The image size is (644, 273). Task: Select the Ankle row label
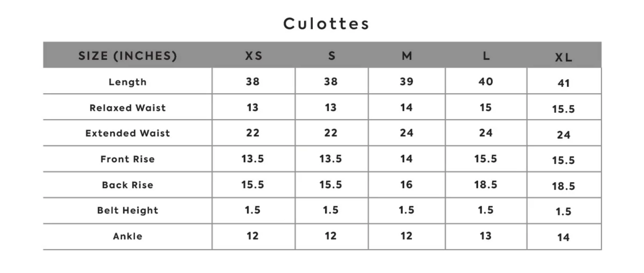tap(127, 236)
